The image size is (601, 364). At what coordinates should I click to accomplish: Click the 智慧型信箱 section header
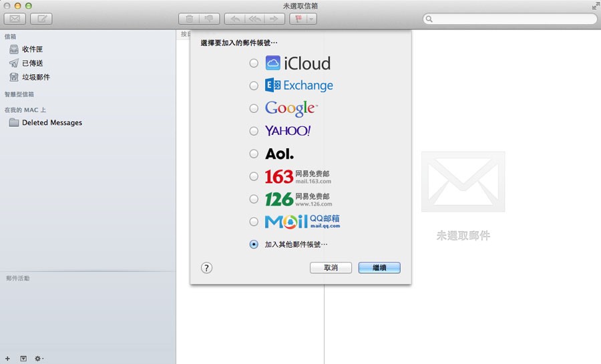(19, 94)
